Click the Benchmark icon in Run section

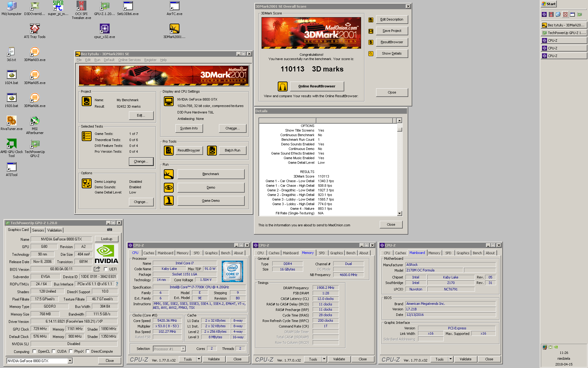[x=169, y=174]
